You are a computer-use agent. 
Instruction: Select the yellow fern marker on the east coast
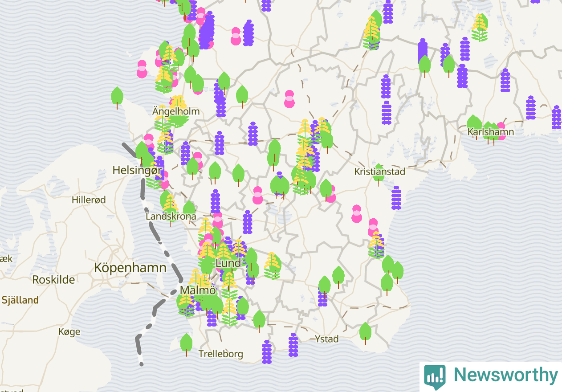[x=376, y=245]
